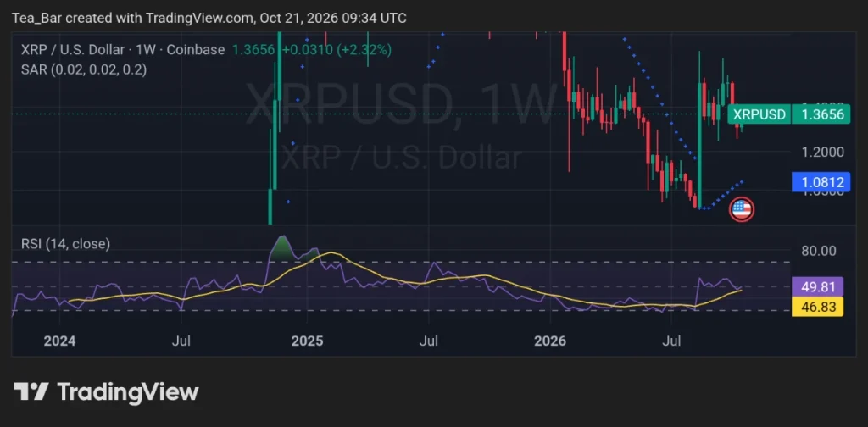Click the 1.2000 price axis label

[x=821, y=152]
